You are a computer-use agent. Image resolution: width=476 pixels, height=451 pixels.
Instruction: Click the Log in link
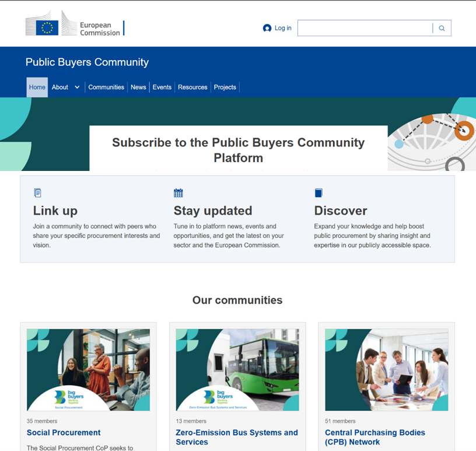pos(283,28)
